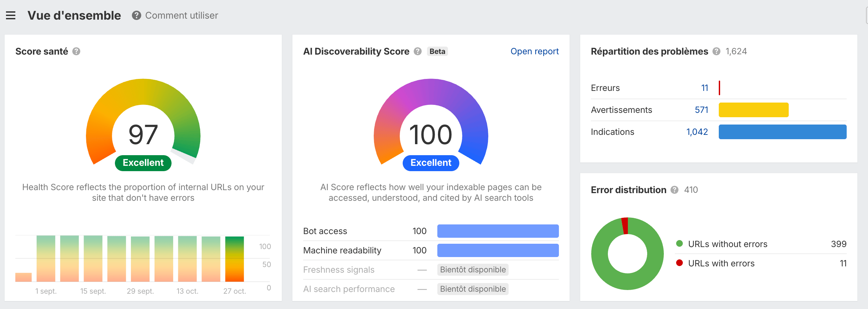The height and width of the screenshot is (309, 868).
Task: Click the Freshness signals label
Action: coord(339,270)
